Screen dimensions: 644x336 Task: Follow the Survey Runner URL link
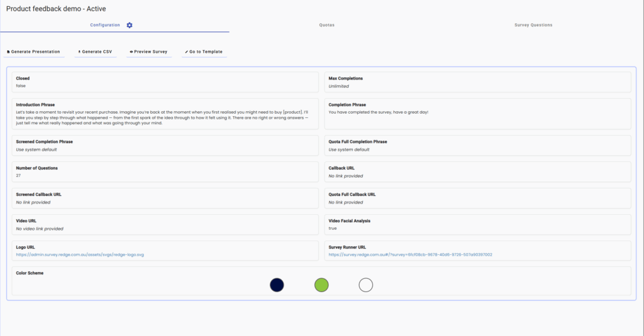click(410, 254)
